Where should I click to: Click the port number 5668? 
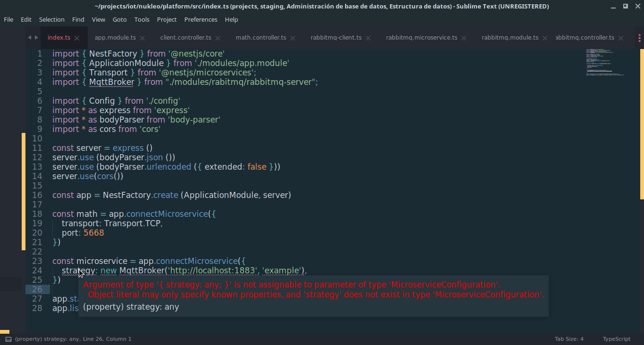94,233
